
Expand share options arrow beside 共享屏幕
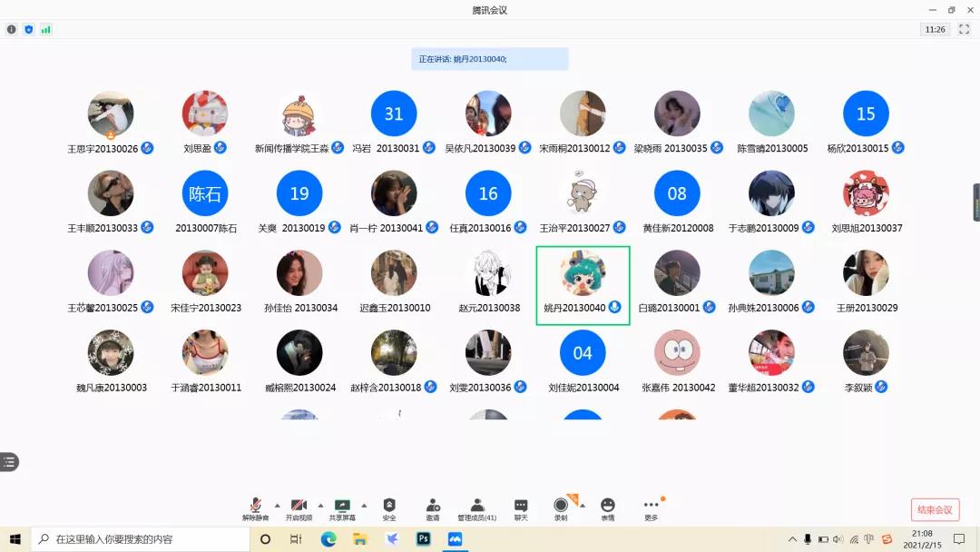pyautogui.click(x=364, y=506)
